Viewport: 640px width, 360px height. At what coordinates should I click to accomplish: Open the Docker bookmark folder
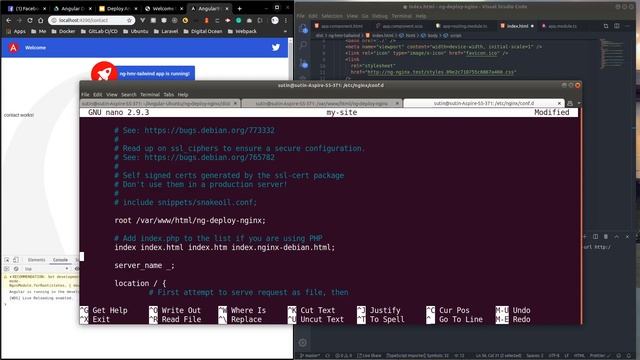coord(63,31)
